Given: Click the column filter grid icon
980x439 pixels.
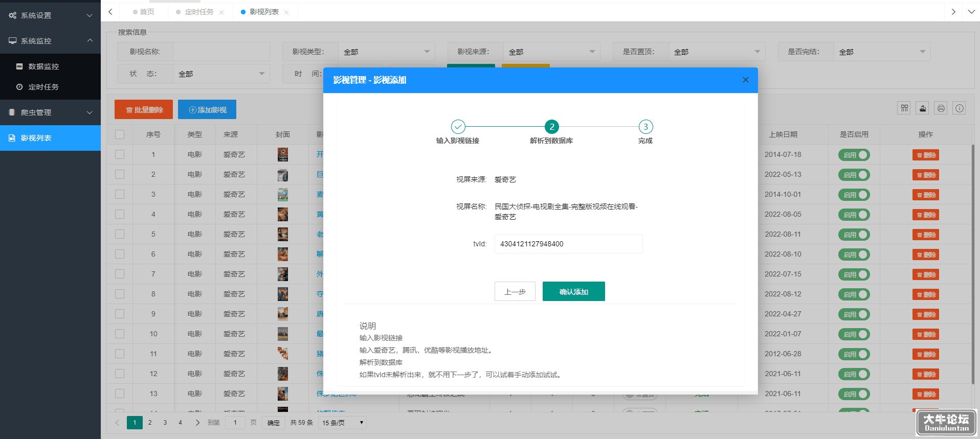Looking at the screenshot, I should pos(904,108).
